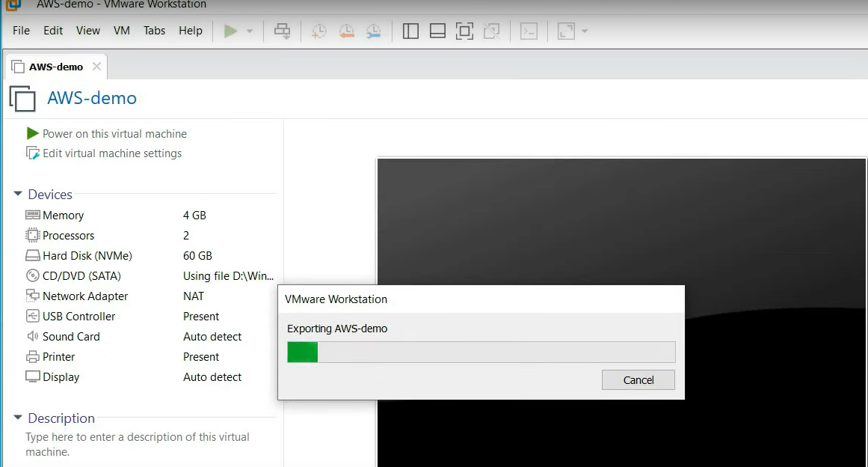Click the Printer device icon

[33, 357]
